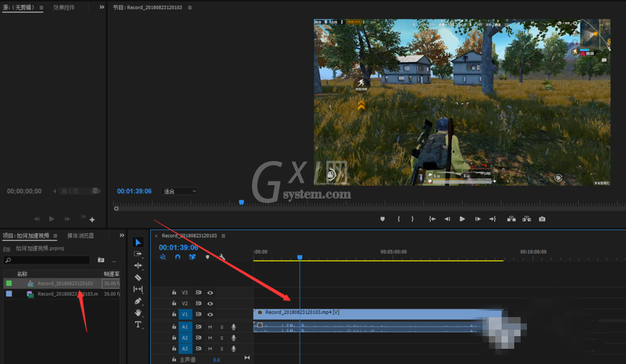The image size is (626, 364).
Task: Click the Extract button
Action: [526, 219]
